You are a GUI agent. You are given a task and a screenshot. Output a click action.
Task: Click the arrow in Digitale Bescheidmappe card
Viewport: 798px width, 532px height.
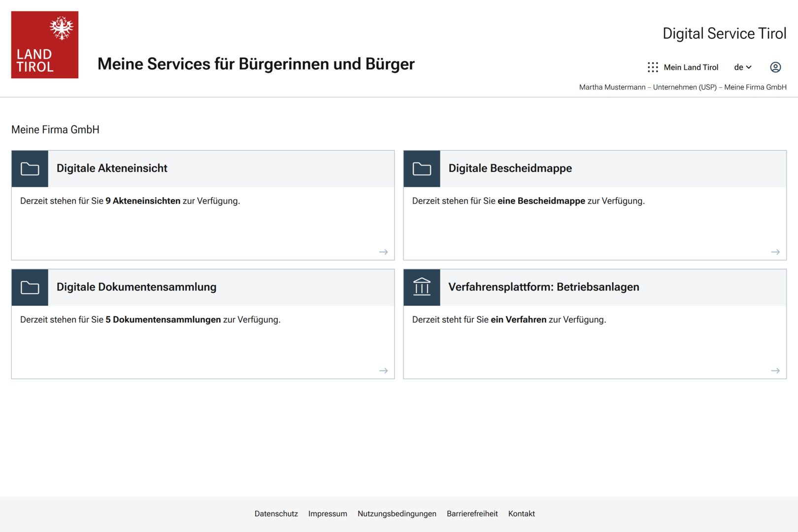[x=775, y=252]
